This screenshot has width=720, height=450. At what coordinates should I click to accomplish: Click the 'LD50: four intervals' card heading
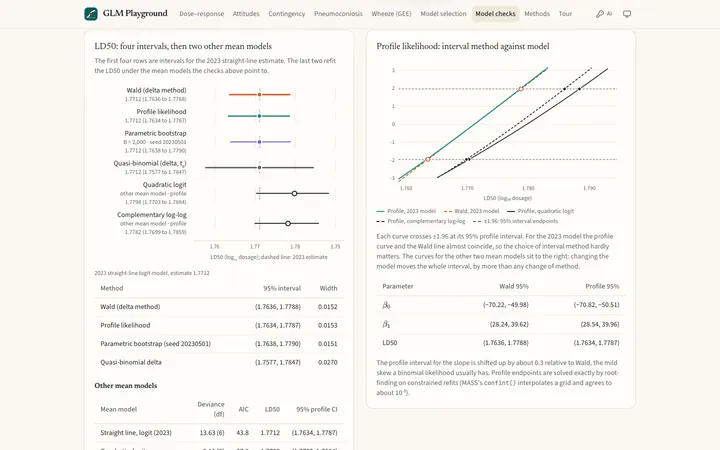click(x=183, y=46)
